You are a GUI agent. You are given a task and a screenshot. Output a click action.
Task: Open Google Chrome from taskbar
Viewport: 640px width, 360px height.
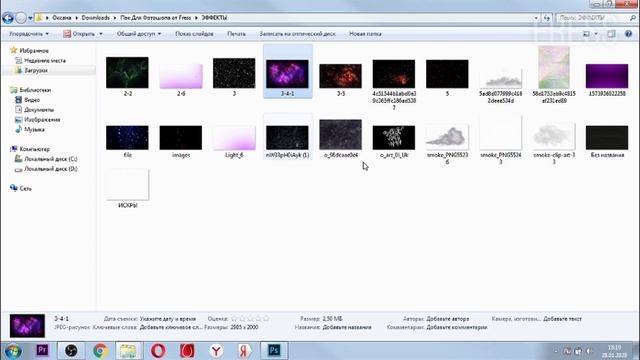pyautogui.click(x=100, y=351)
